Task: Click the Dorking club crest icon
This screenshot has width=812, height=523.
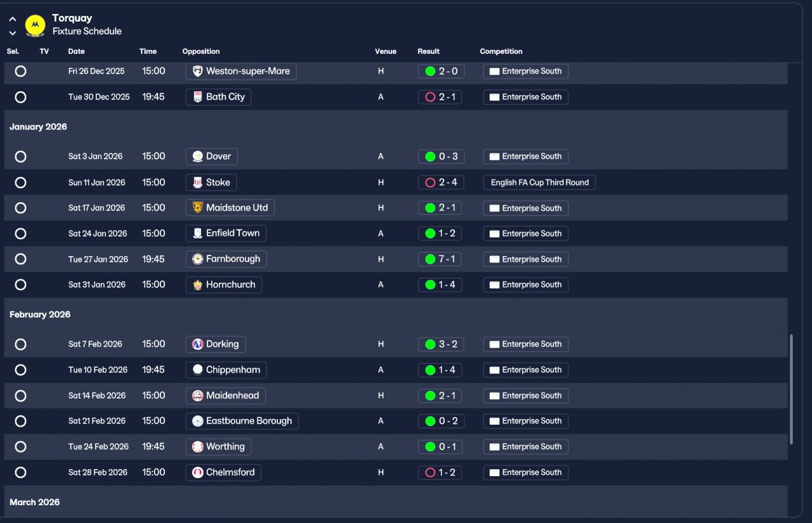Action: click(197, 344)
